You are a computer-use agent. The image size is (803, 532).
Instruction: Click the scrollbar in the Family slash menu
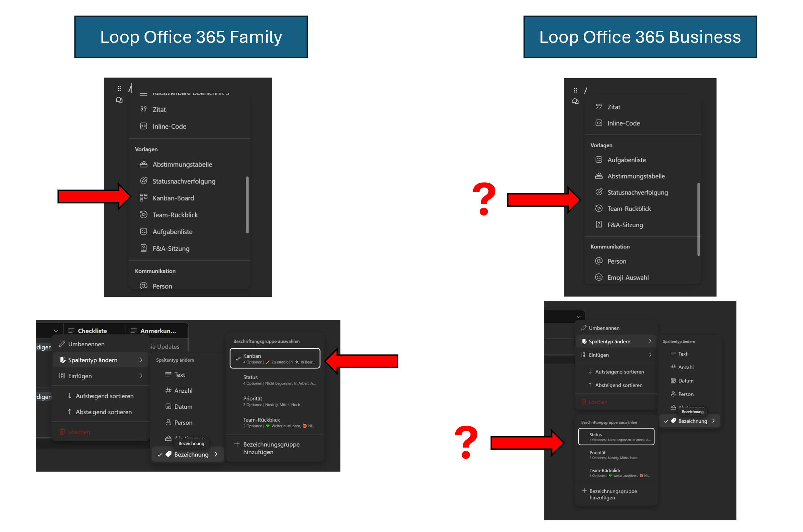click(247, 205)
